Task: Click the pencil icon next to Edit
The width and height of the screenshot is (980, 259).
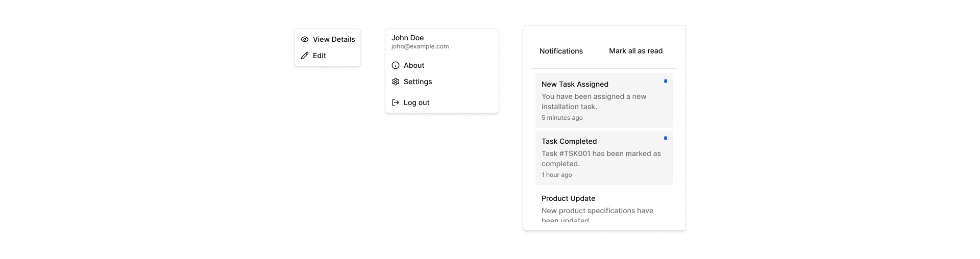Action: 305,56
